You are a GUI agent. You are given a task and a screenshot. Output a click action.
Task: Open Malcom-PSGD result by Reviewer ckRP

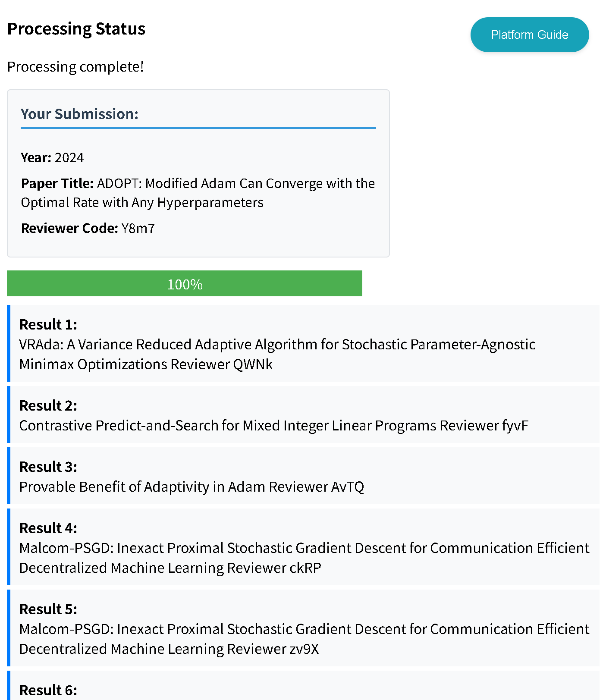pyautogui.click(x=304, y=558)
